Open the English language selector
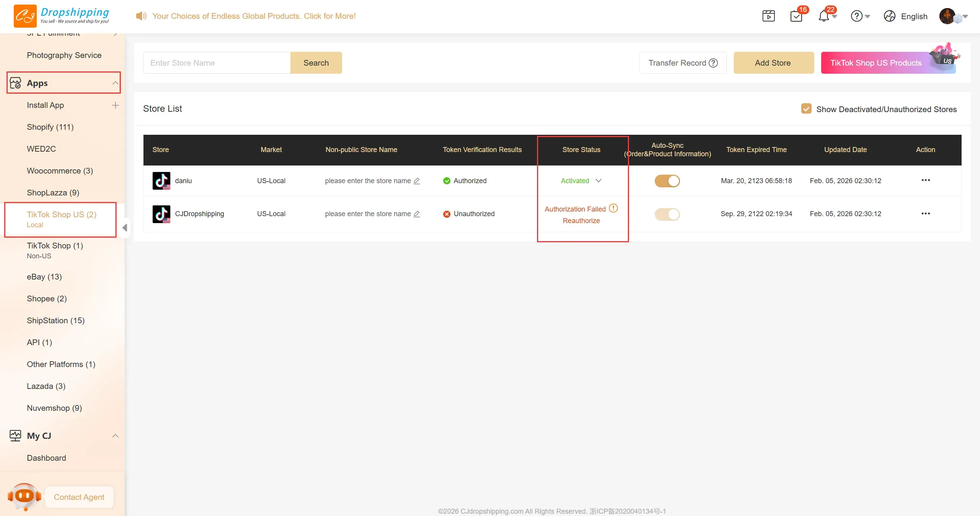 (x=914, y=16)
